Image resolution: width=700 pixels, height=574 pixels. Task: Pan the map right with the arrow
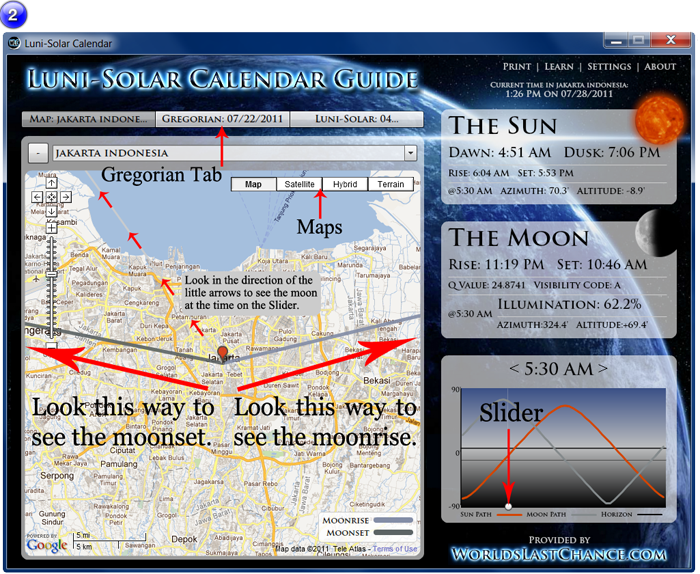65,197
